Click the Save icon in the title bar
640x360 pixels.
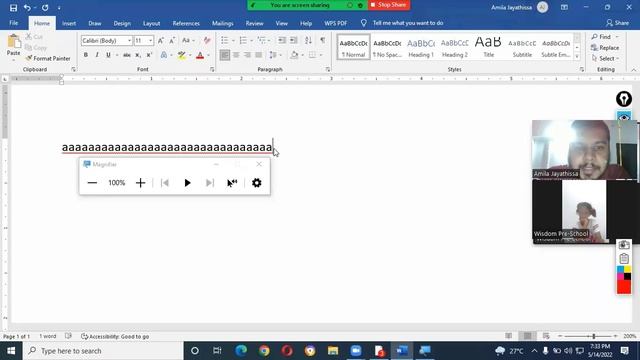pyautogui.click(x=13, y=7)
